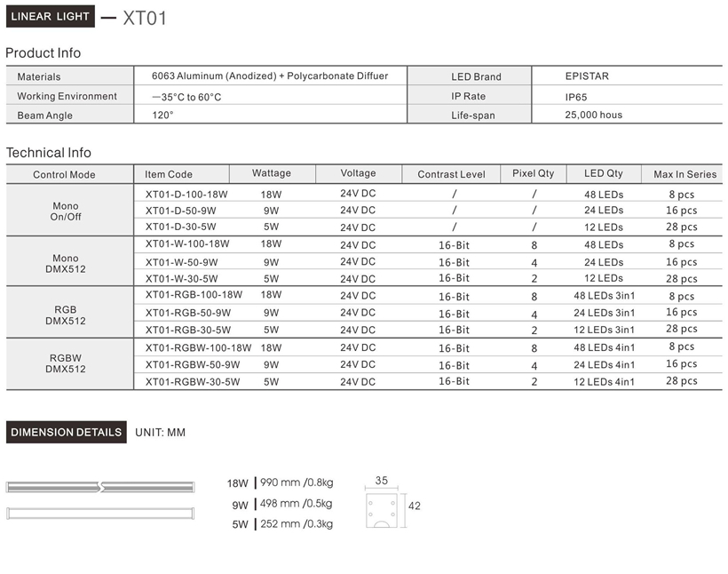The width and height of the screenshot is (728, 574).
Task: Select the XT01 model title
Action: pos(145,18)
